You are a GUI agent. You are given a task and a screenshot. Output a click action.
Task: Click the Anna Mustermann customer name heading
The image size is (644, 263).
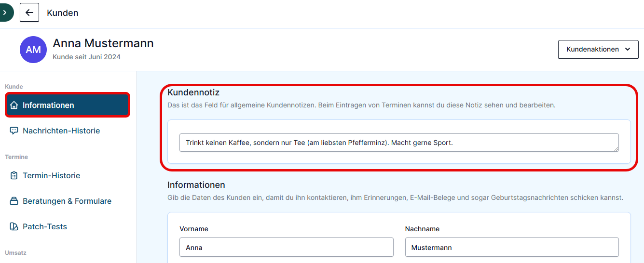[x=103, y=43]
